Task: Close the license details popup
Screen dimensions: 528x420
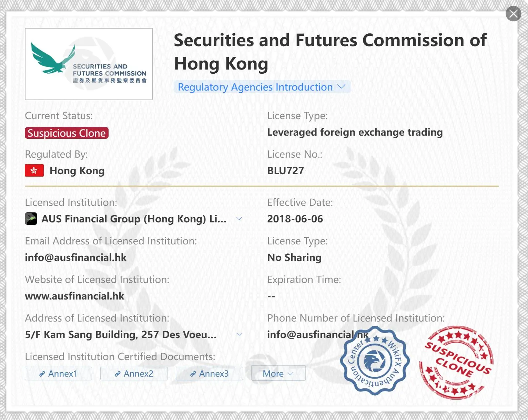Action: [513, 14]
